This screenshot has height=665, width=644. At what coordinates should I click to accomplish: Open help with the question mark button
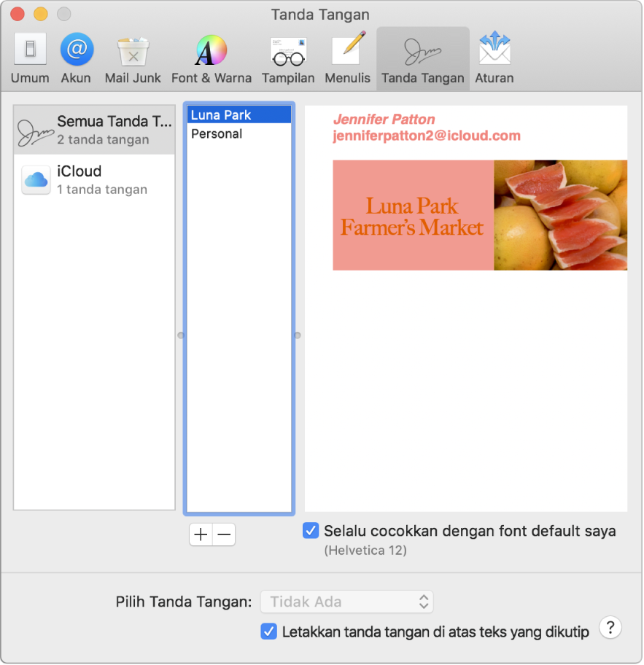pos(610,628)
